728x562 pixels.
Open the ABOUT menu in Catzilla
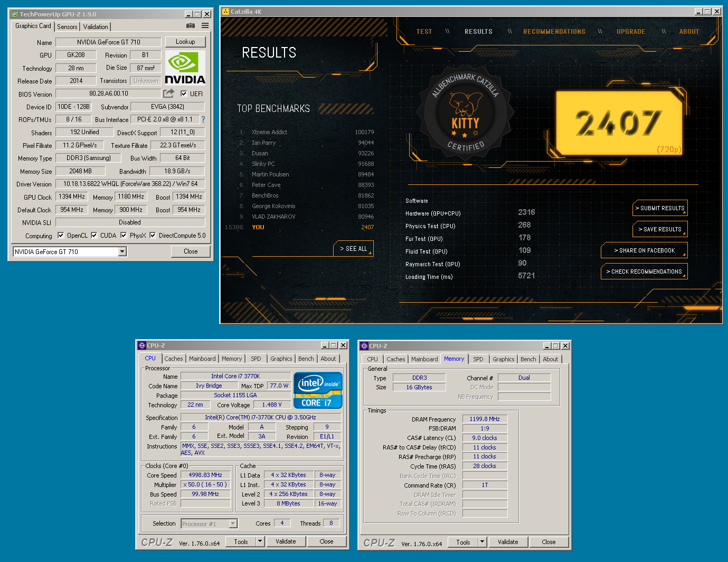[689, 32]
